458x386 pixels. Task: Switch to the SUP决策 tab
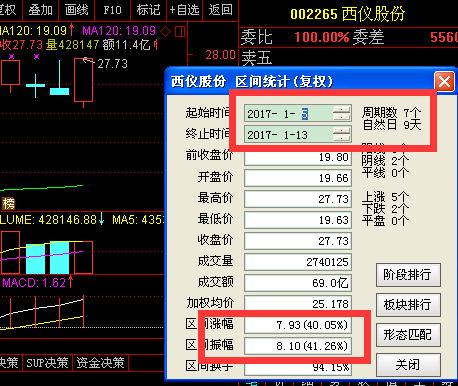coord(47,363)
